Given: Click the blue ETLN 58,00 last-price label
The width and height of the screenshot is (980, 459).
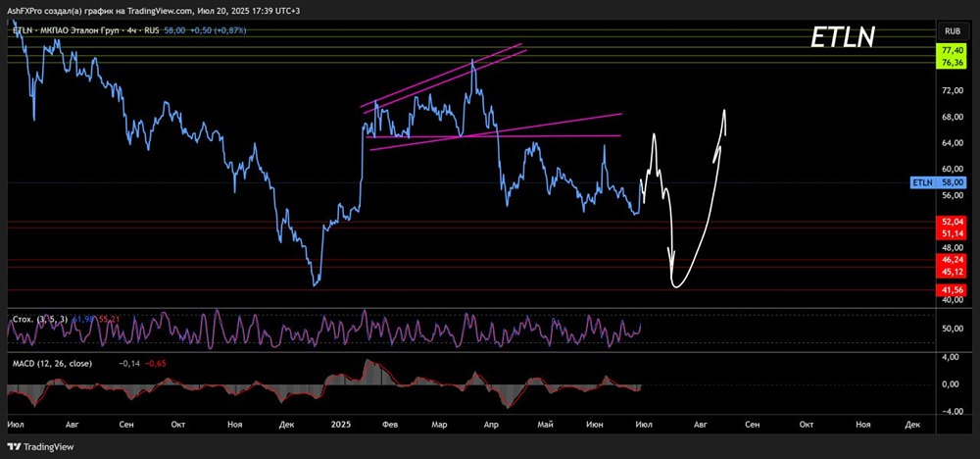Looking at the screenshot, I should pos(937,182).
